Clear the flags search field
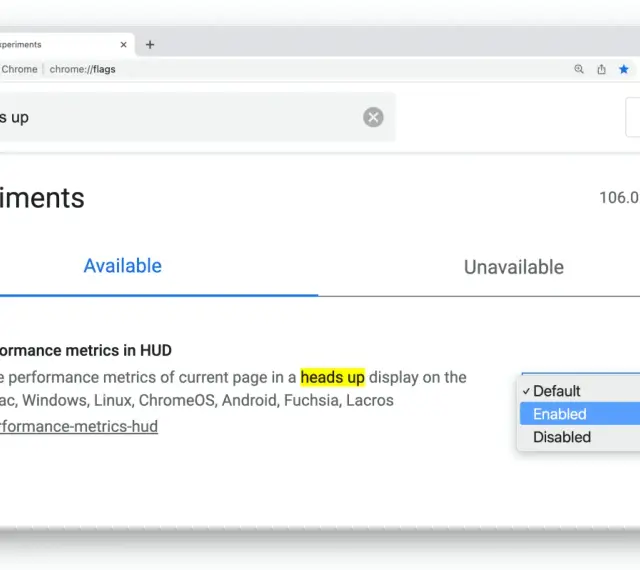Screen dimensions: 640x570 373,117
